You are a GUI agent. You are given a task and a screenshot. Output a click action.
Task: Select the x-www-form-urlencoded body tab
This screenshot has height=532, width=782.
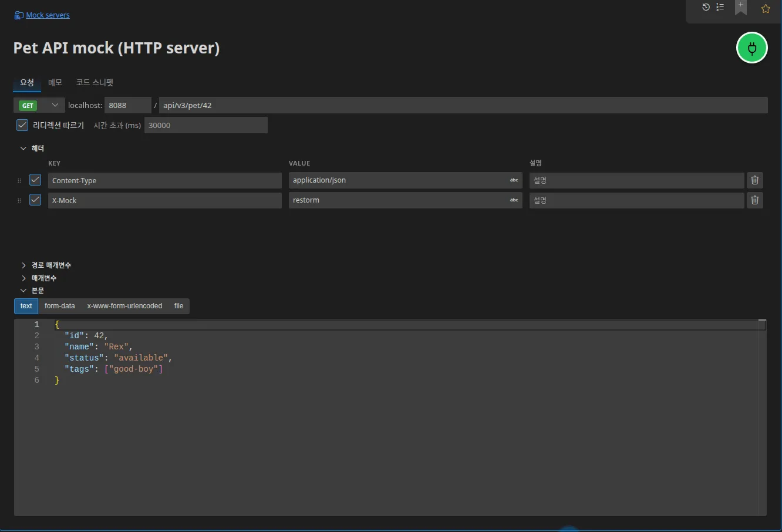pos(124,306)
